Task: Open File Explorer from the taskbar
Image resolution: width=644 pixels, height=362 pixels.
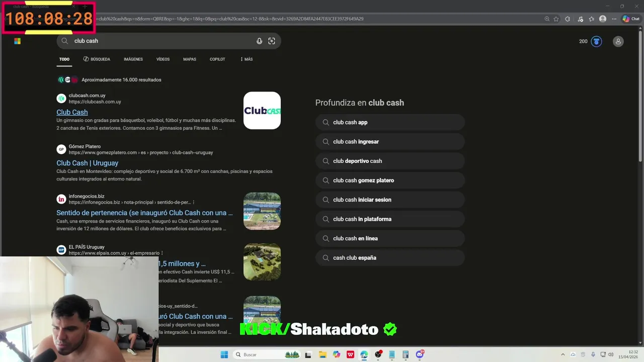Action: 322,354
